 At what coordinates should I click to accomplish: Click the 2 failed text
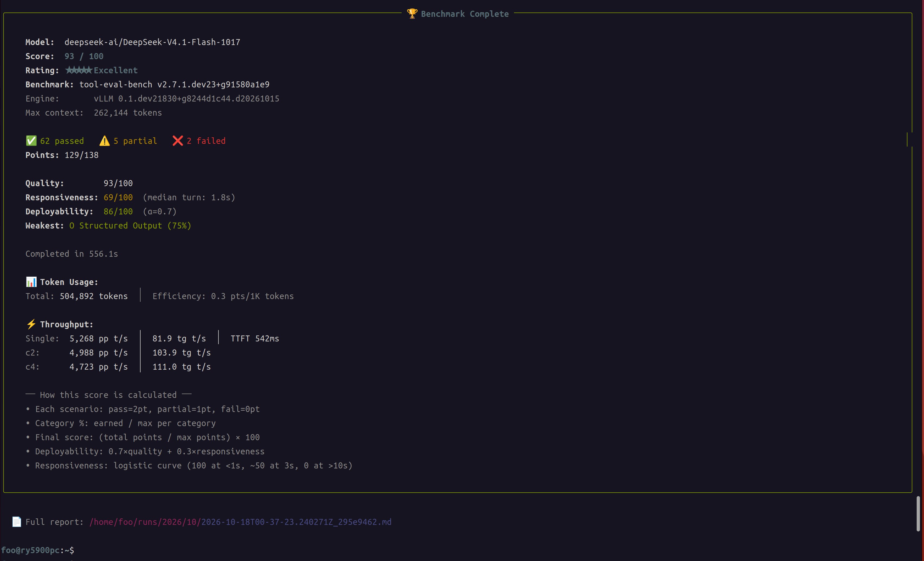(206, 141)
